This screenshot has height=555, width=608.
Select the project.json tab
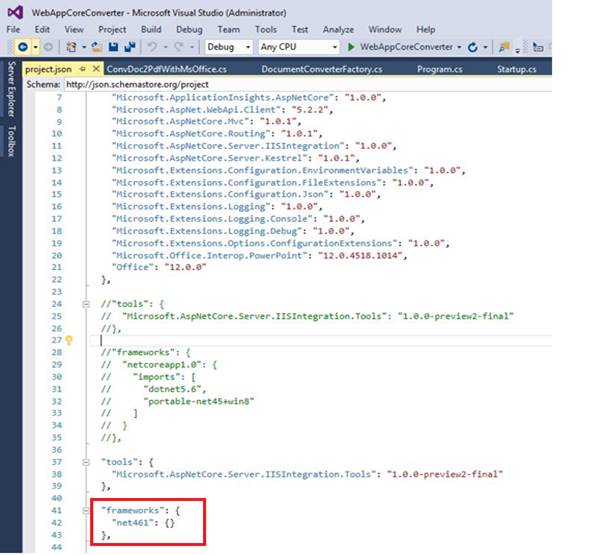[x=48, y=69]
